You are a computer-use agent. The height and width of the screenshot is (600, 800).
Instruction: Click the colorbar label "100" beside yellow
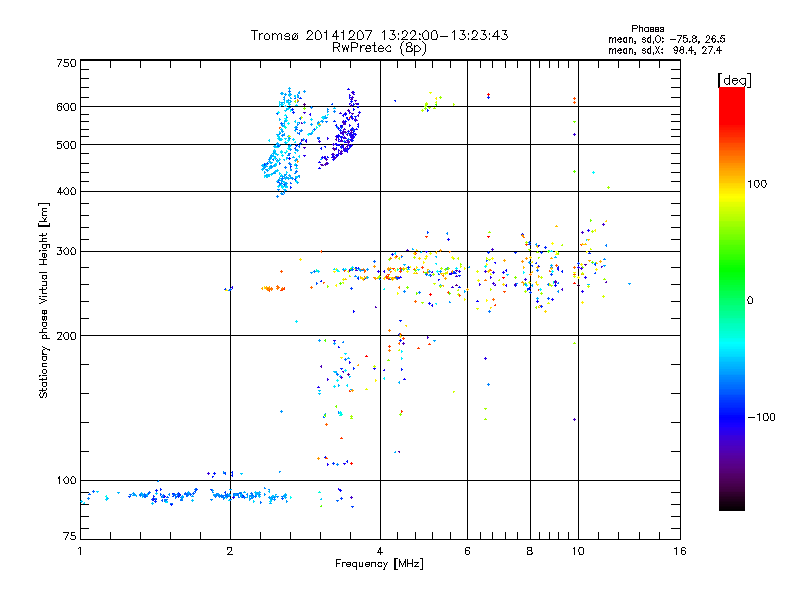(757, 184)
